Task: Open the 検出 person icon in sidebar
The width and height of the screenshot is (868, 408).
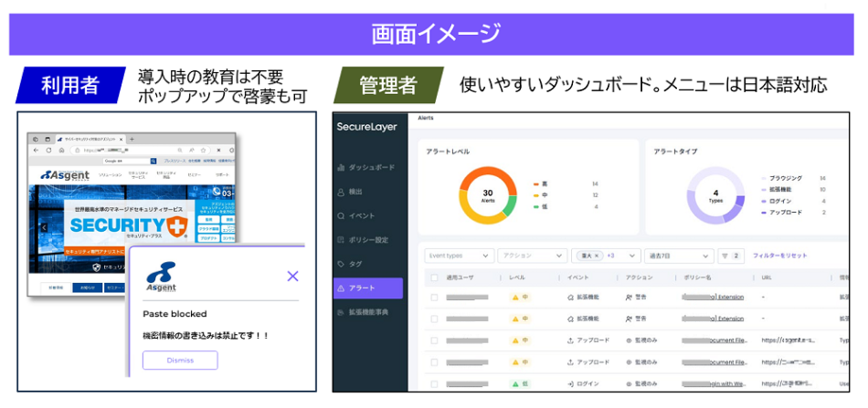Action: 341,192
